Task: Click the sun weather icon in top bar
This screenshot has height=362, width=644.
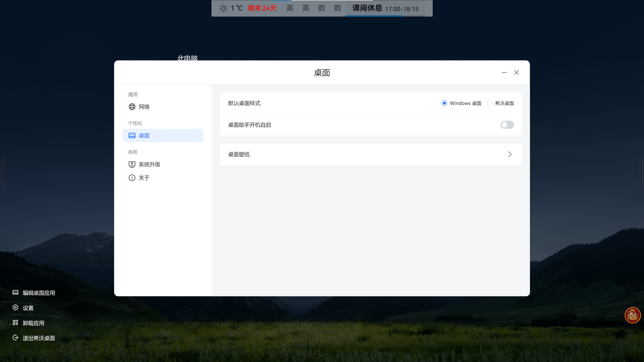Action: pyautogui.click(x=223, y=9)
